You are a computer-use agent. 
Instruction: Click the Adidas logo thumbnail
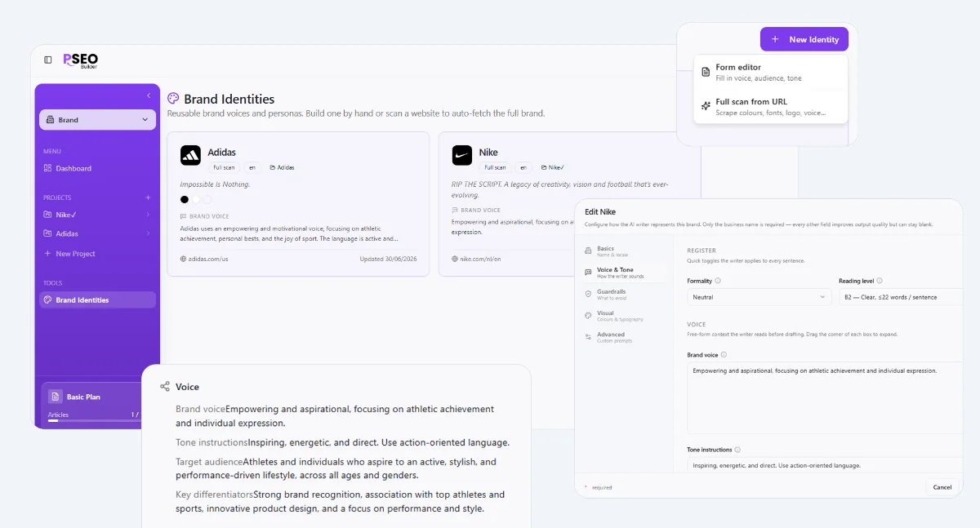(x=190, y=155)
